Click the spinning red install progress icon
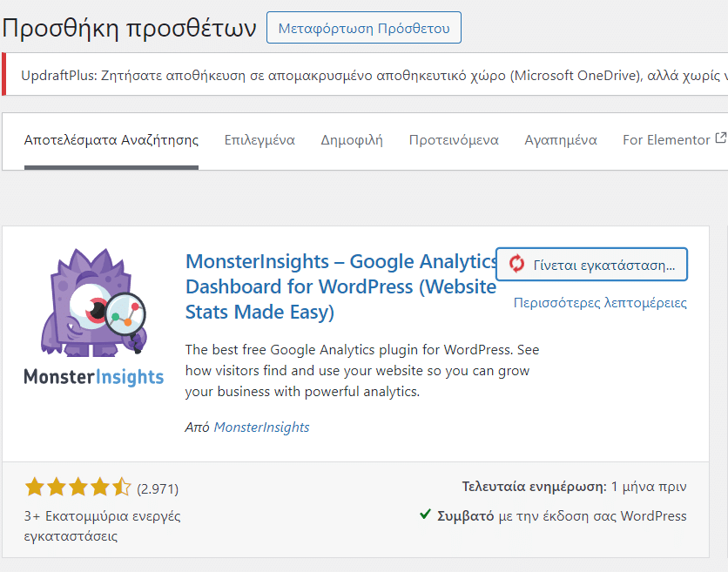 coord(516,264)
